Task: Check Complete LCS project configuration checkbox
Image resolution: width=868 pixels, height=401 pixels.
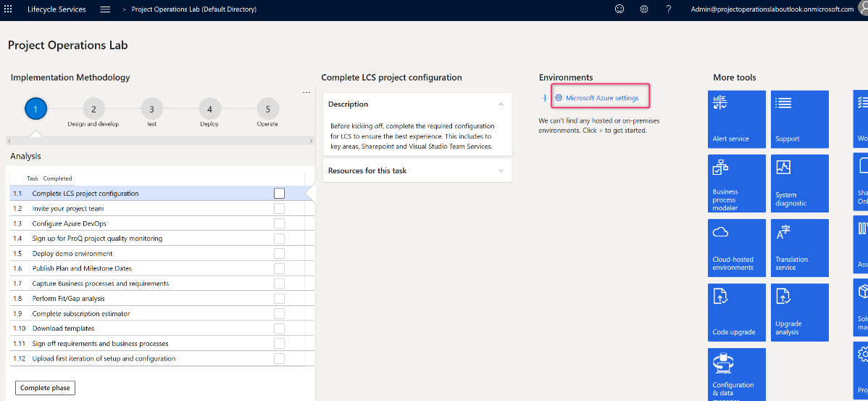Action: click(280, 194)
